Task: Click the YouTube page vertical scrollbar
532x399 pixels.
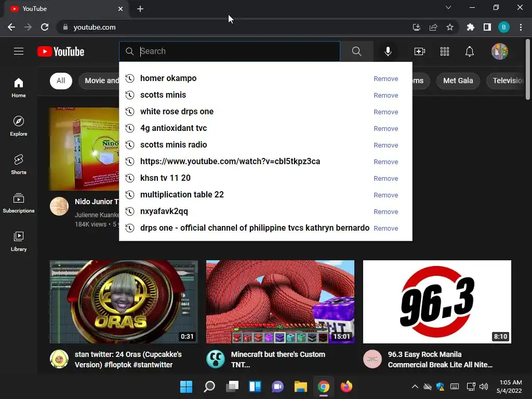Action: click(528, 70)
